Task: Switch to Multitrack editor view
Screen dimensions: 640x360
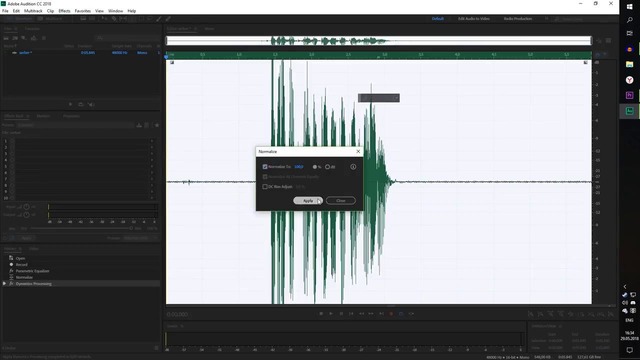Action: [50, 19]
